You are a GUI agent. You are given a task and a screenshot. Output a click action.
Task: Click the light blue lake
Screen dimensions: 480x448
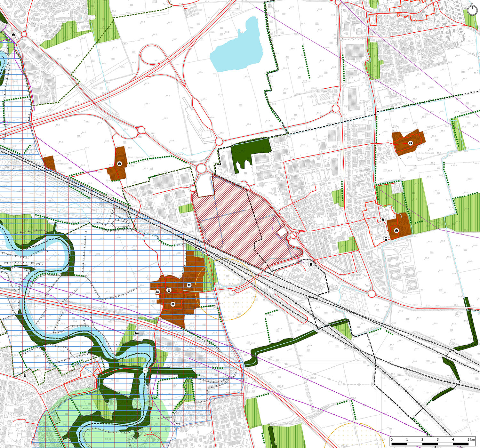(238, 47)
